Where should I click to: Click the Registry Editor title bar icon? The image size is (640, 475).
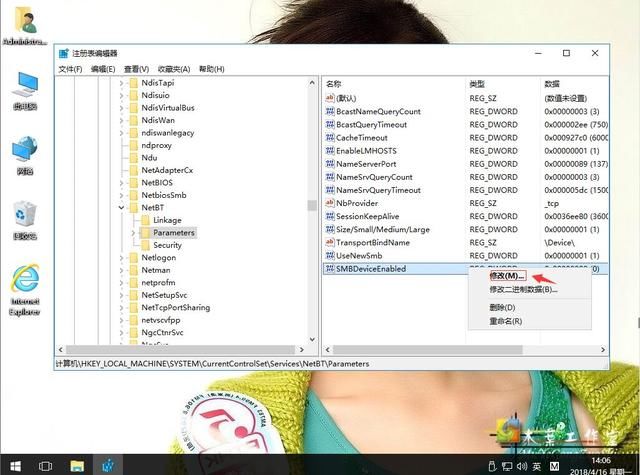64,53
